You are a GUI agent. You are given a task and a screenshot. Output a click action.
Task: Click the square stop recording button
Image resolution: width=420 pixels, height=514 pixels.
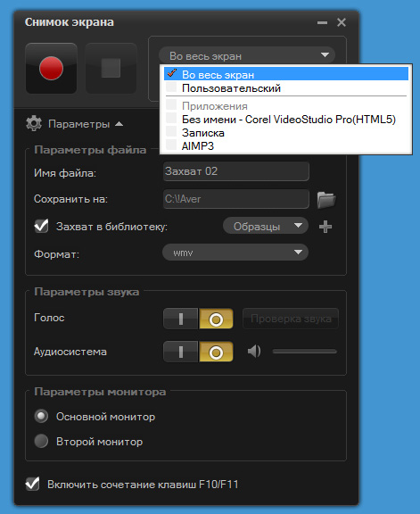[x=111, y=68]
